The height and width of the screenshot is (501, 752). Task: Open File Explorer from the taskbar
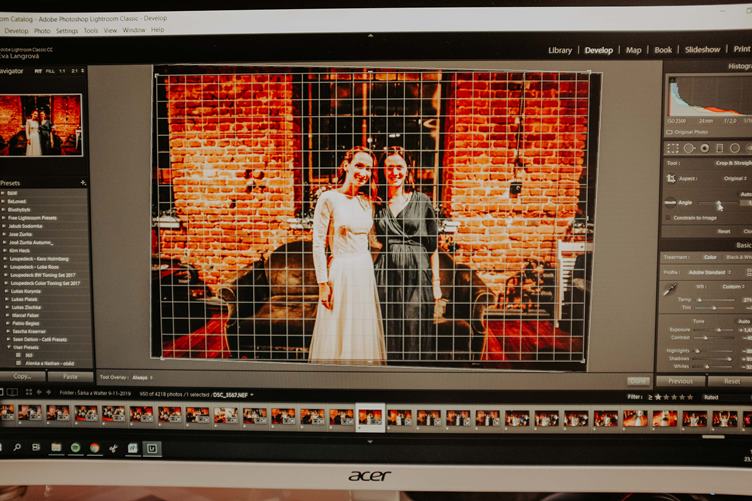[56, 447]
